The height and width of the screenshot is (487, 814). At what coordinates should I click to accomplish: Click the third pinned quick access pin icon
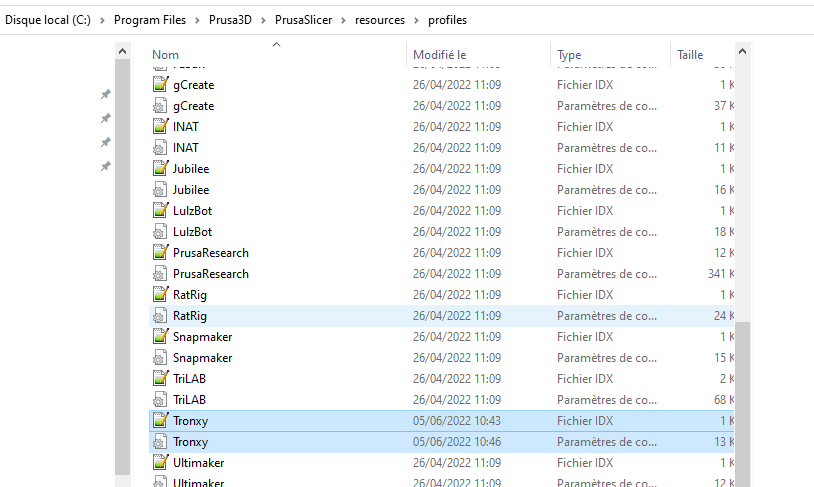pos(105,142)
